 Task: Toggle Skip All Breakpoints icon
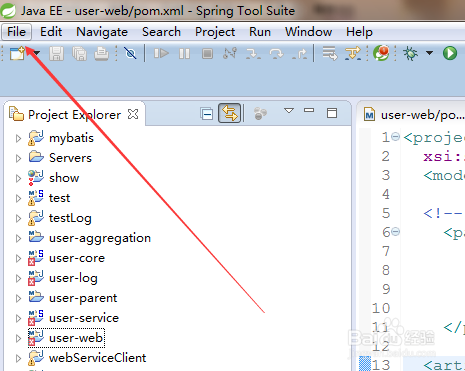tap(130, 53)
